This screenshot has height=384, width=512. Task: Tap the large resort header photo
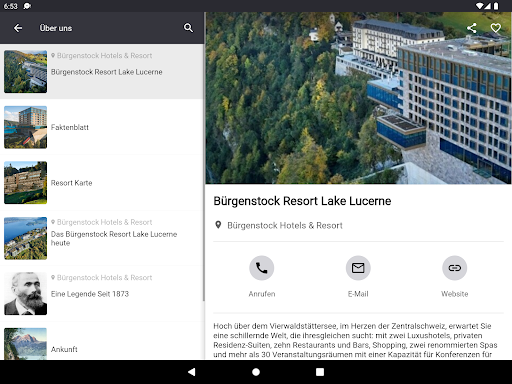(358, 98)
